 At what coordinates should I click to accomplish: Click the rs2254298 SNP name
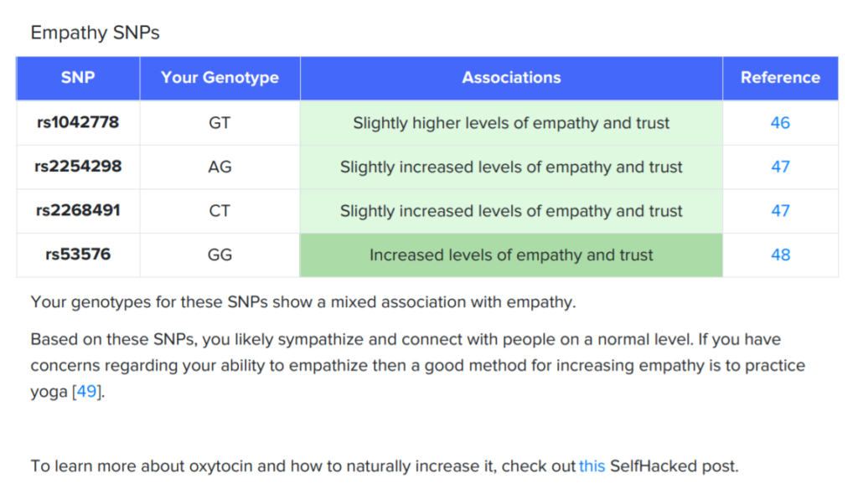tap(78, 167)
